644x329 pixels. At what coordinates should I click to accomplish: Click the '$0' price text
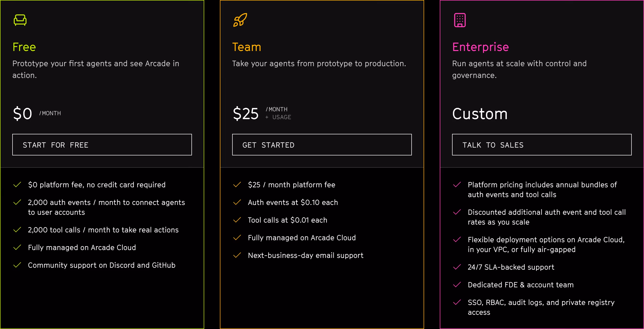click(x=23, y=114)
